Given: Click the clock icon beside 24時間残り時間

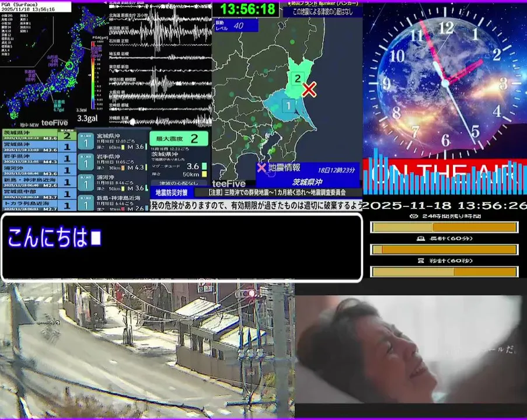Looking at the screenshot, I should [414, 216].
